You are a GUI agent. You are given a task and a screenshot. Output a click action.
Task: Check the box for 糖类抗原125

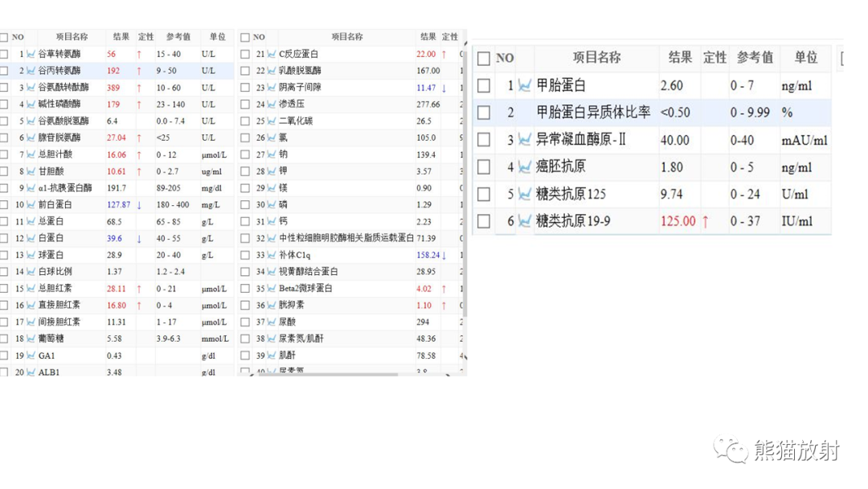click(x=484, y=194)
